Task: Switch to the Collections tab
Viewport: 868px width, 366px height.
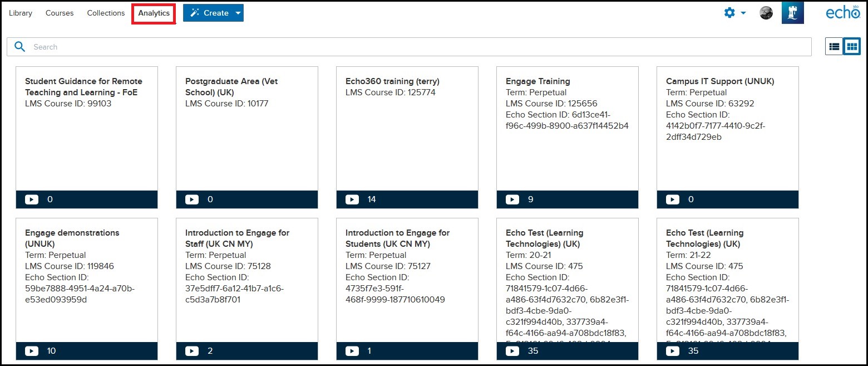Action: [x=106, y=13]
